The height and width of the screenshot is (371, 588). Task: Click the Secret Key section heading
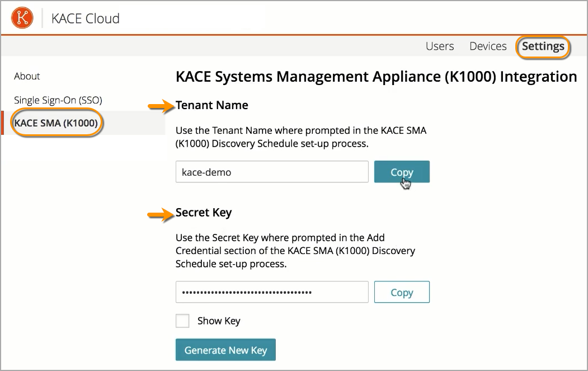(x=203, y=213)
